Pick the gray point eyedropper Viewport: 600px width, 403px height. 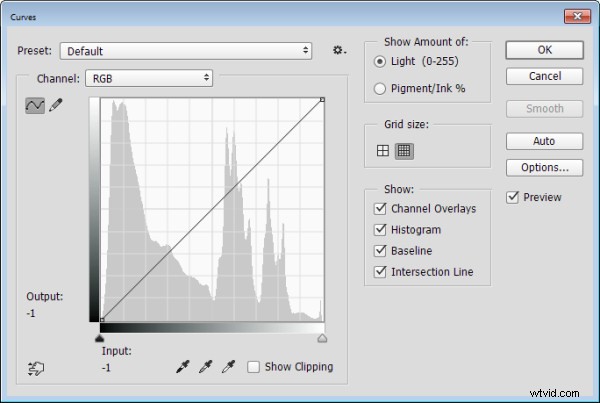click(x=205, y=367)
